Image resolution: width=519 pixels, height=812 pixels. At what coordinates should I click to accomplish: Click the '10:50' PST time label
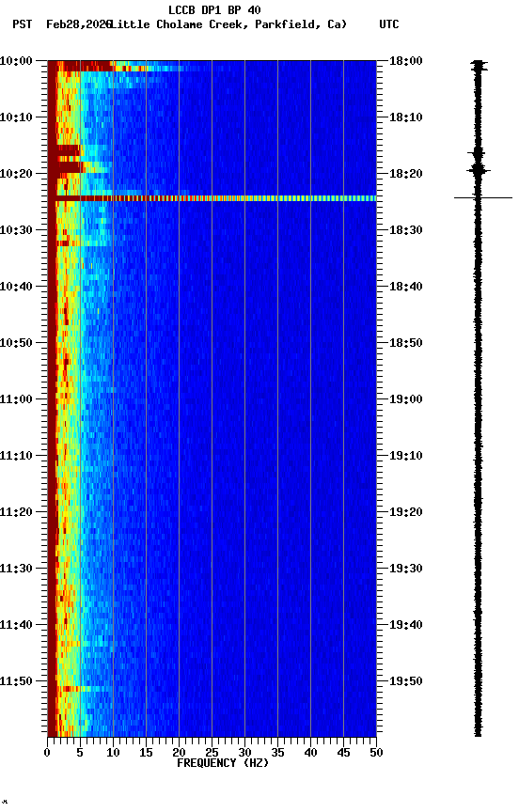point(16,343)
